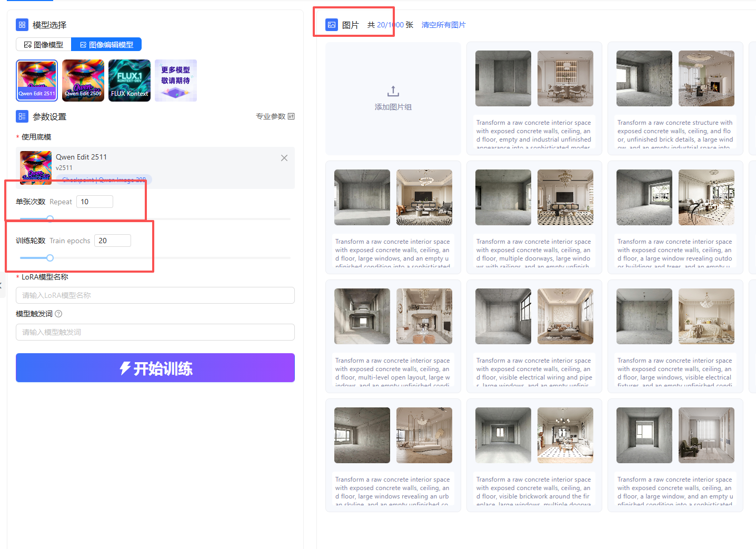Click the Repeat value input field
This screenshot has height=549, width=756.
[95, 202]
